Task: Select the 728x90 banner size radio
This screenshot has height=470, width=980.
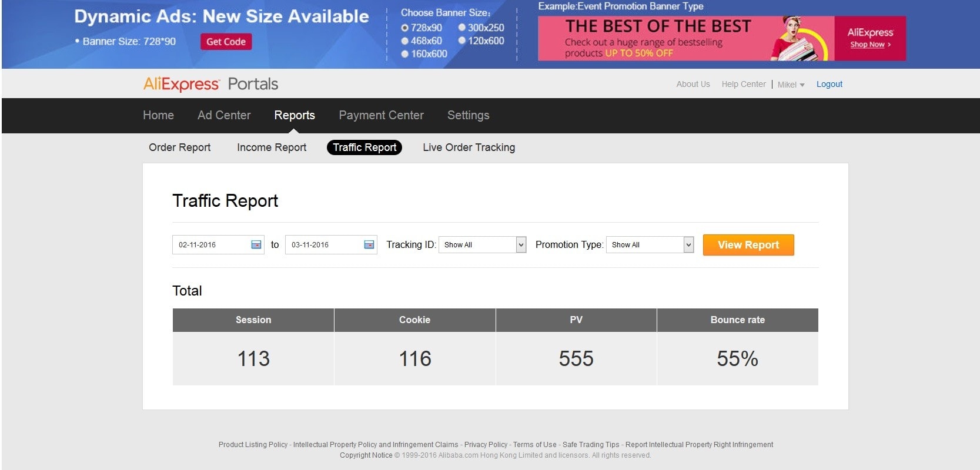Action: tap(404, 28)
